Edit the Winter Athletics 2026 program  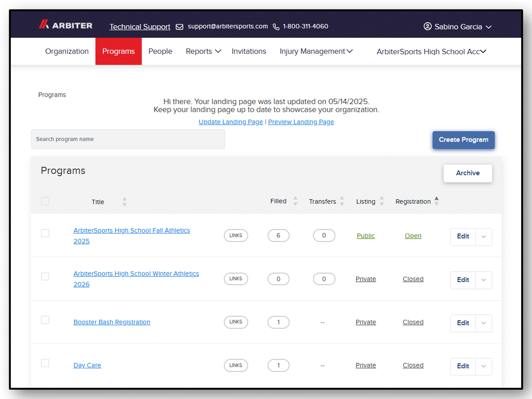463,280
